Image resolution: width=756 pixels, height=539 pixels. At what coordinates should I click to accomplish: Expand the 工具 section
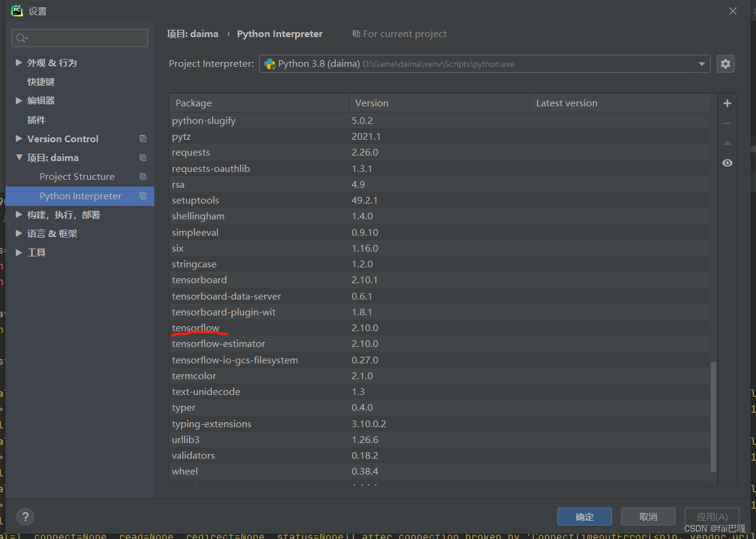pyautogui.click(x=19, y=252)
